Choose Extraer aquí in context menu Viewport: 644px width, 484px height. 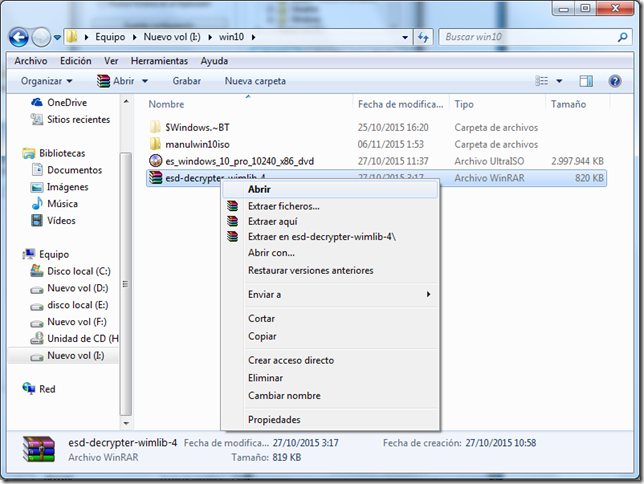330,221
